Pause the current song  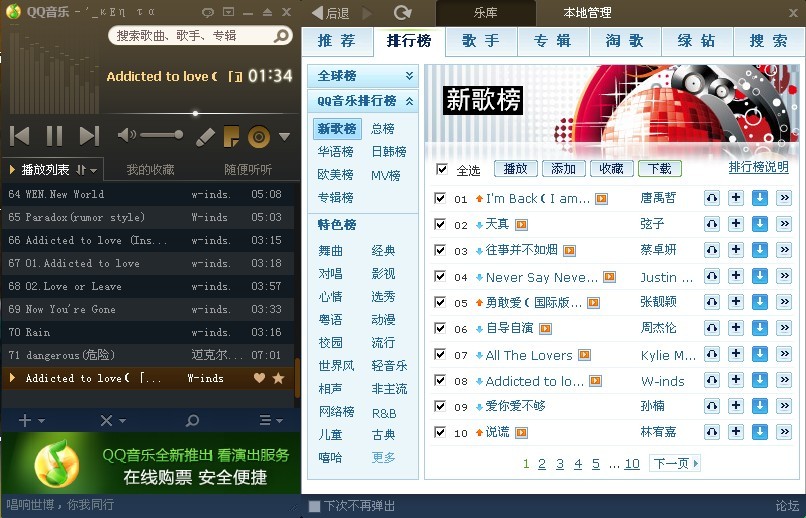coord(54,136)
